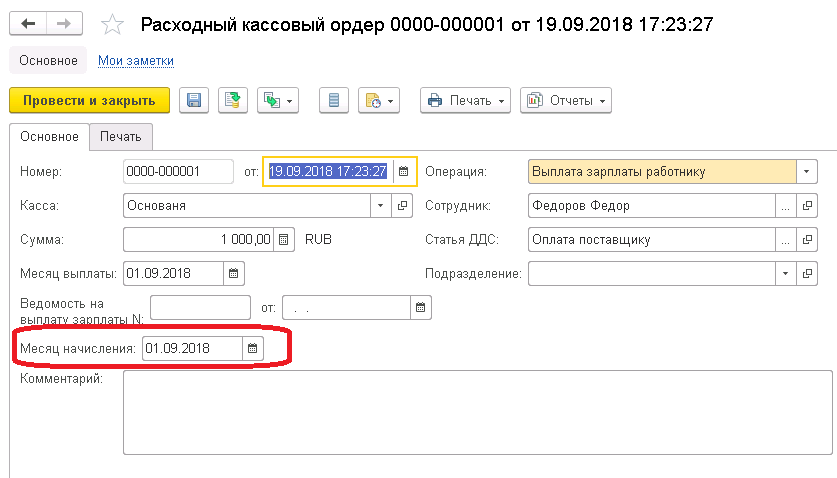Open calendar for Месяц выплаты
Viewport: 837px width, 478px height.
click(234, 273)
